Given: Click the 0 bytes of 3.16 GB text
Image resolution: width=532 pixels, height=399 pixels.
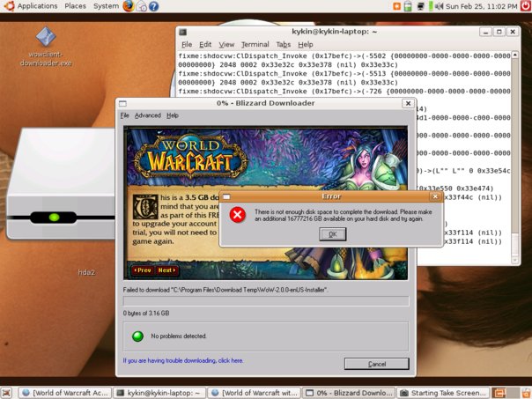Looking at the screenshot, I should click(146, 314).
